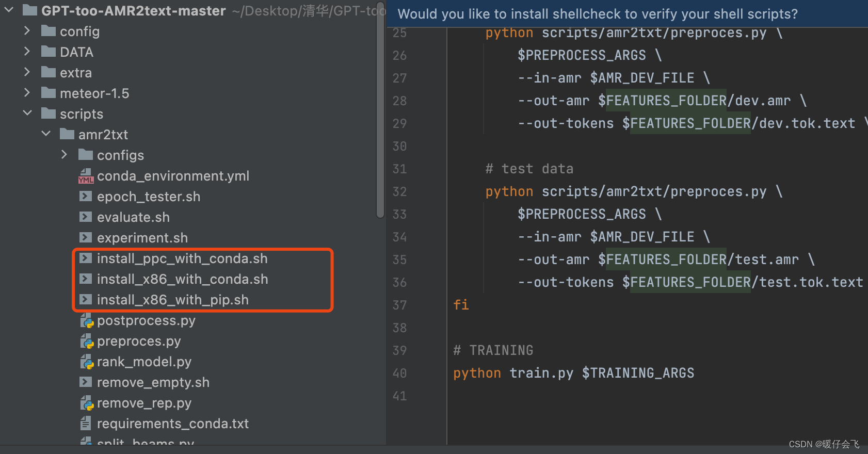
Task: Click shell icon of experiment.sh
Action: point(86,237)
